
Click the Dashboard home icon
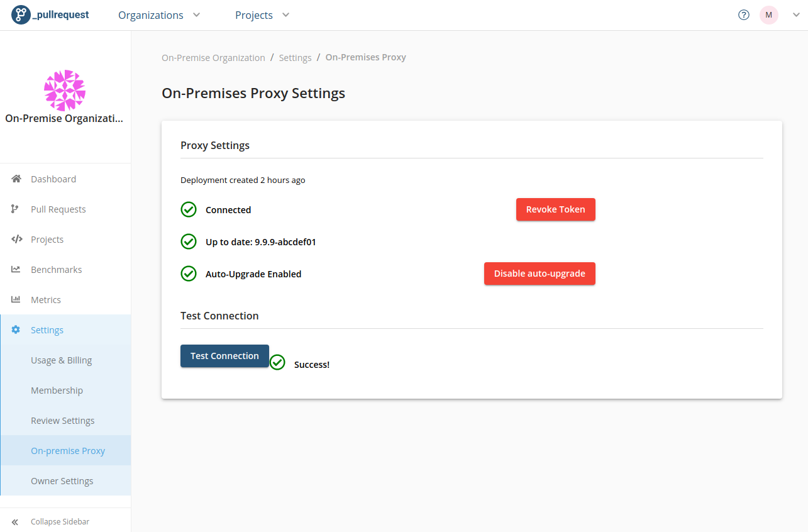pos(16,179)
